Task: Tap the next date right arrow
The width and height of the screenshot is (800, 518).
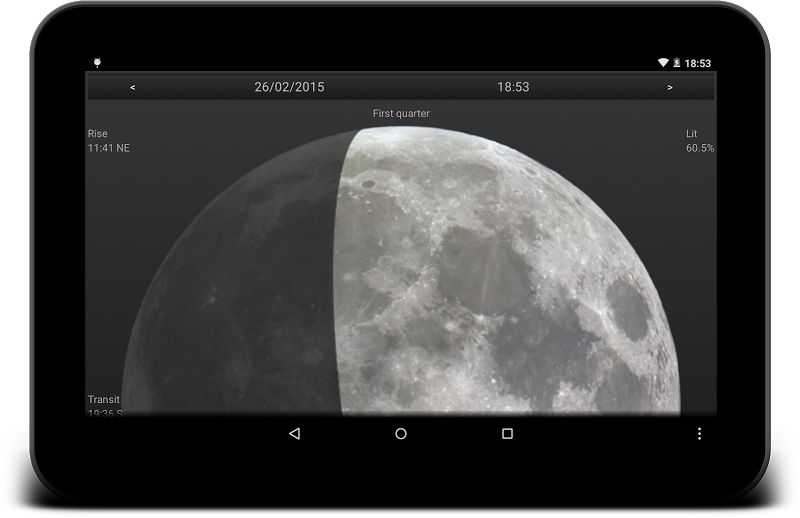Action: coord(669,87)
